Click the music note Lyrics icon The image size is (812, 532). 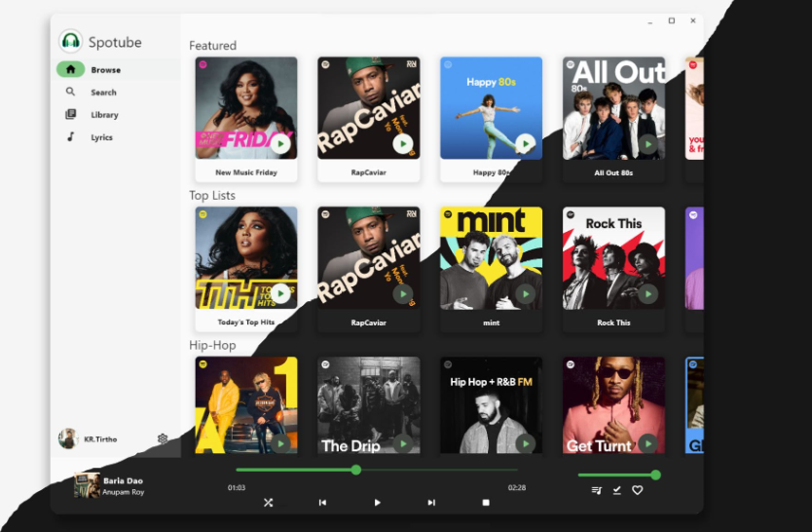coord(70,136)
